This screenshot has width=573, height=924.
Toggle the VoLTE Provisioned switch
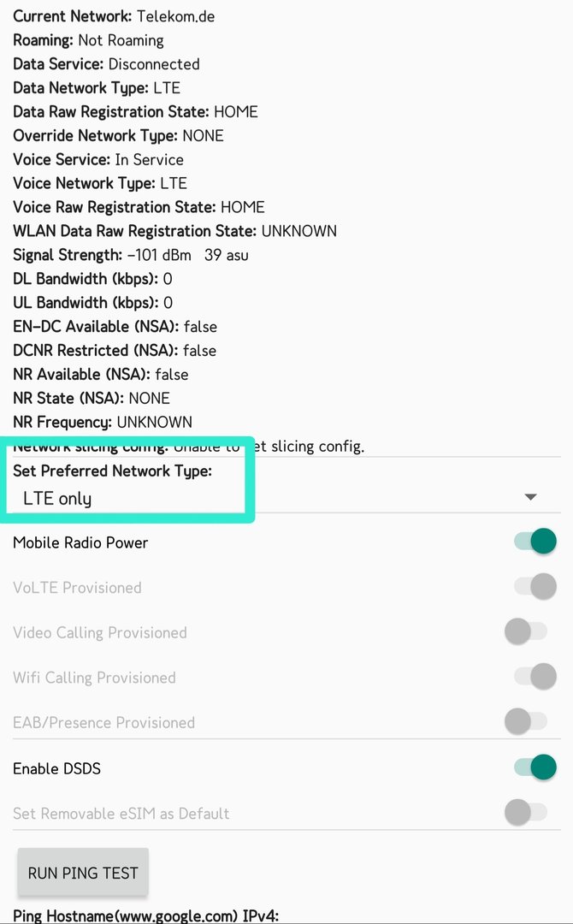535,587
